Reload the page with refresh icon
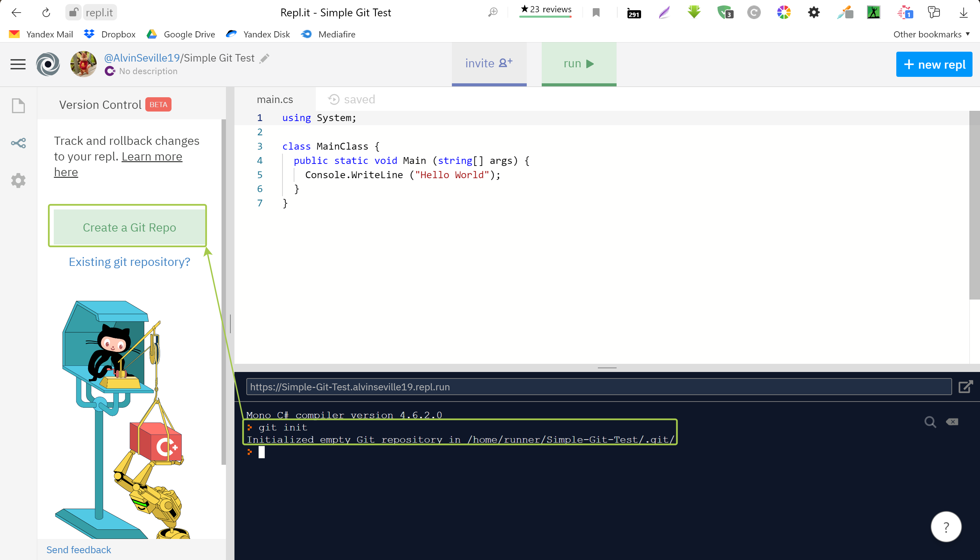 coord(46,13)
